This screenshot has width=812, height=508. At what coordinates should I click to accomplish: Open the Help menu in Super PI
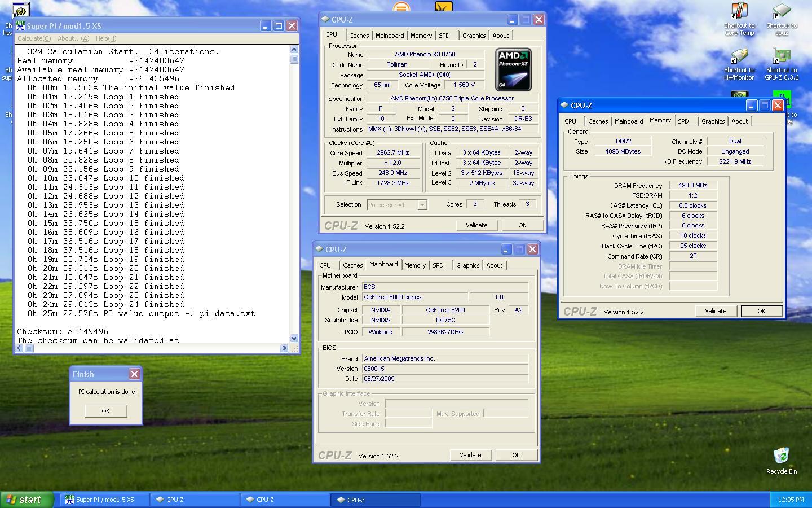click(x=106, y=38)
